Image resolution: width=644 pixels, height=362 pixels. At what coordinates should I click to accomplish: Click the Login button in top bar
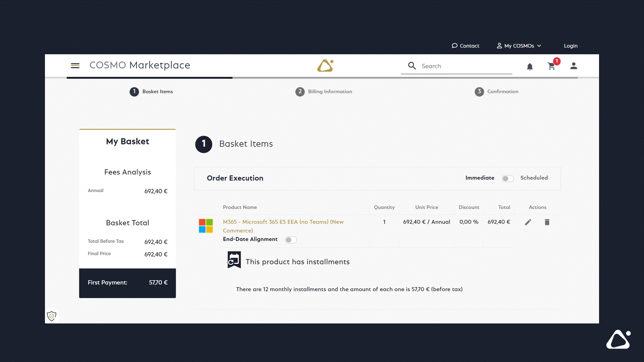571,46
